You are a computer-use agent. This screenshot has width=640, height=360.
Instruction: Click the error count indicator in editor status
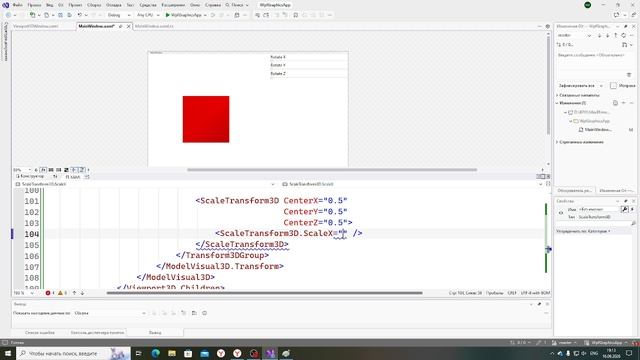[x=50, y=293]
